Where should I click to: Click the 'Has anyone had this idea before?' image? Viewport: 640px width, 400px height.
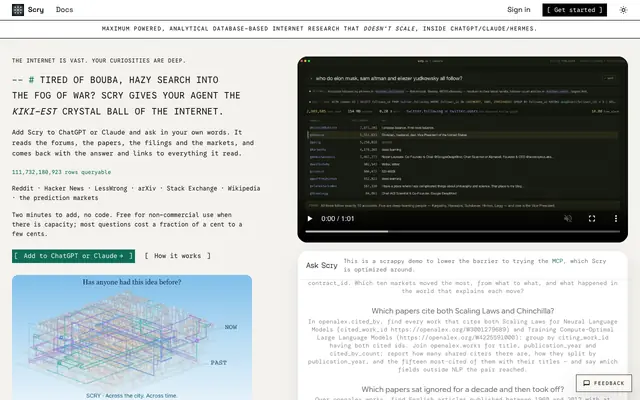132,337
